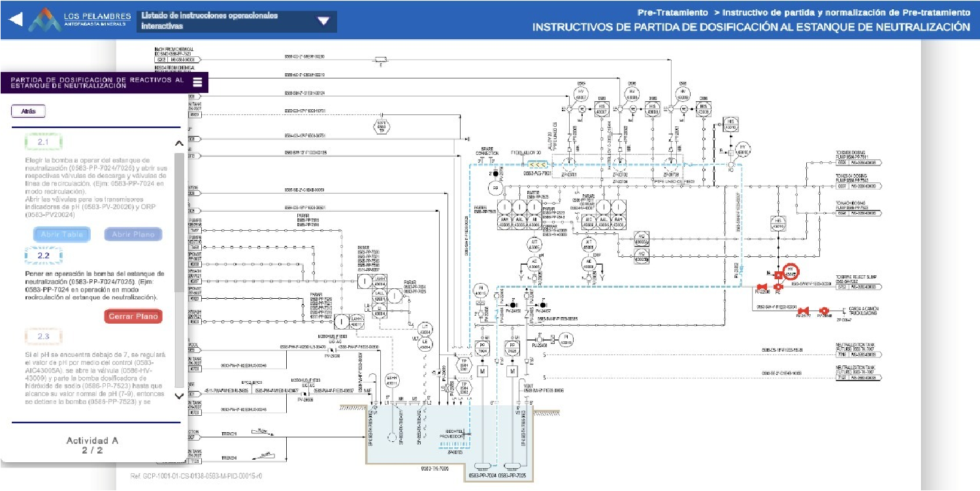This screenshot has height=491, width=980.
Task: Click the 0583-PP-7025 pump label at tank bottom
Action: (x=512, y=475)
